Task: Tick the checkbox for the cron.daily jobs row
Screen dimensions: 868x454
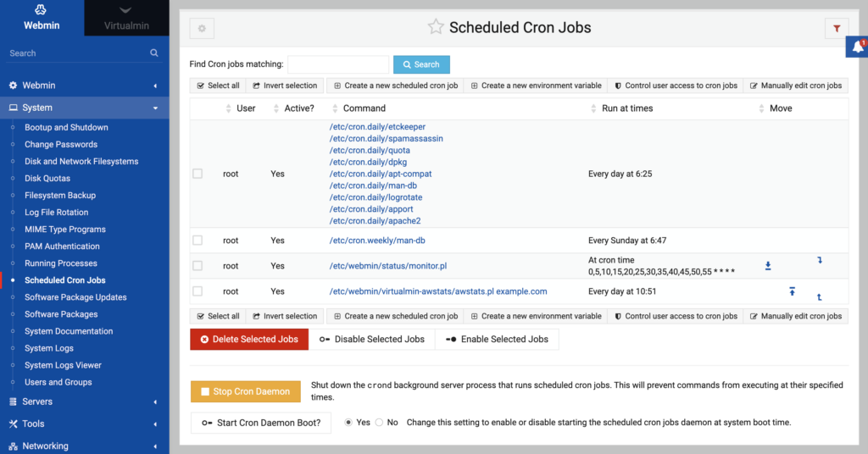Action: [198, 174]
